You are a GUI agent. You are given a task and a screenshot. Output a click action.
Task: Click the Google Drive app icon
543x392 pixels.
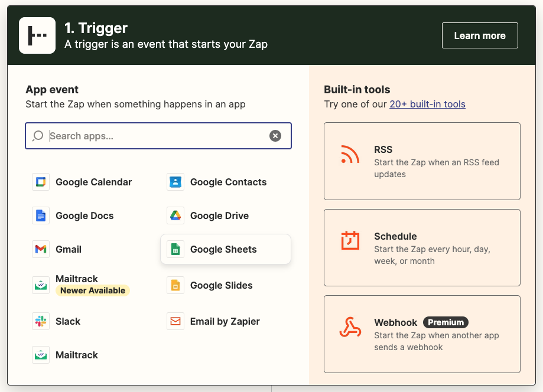click(x=175, y=215)
